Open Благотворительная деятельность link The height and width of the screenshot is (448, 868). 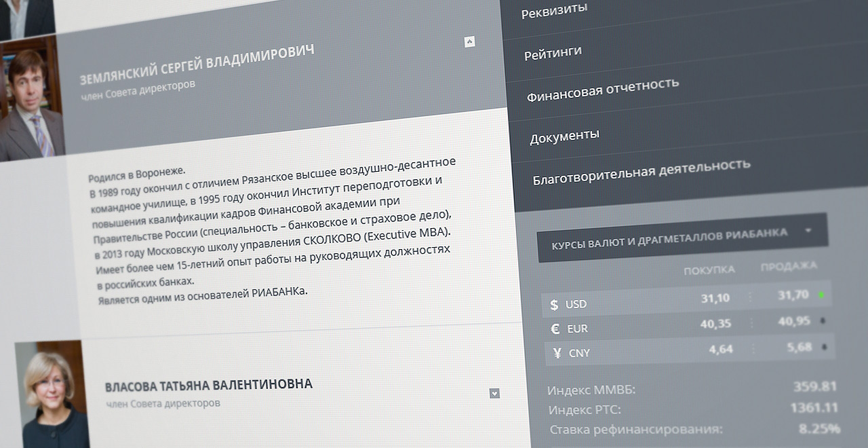pos(641,171)
